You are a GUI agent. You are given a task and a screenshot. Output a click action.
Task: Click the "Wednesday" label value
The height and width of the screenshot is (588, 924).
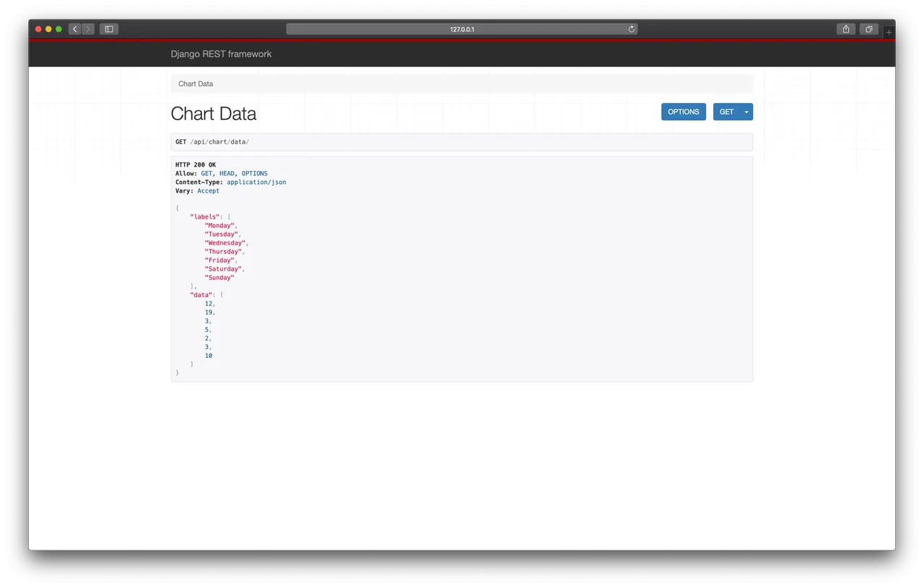225,243
